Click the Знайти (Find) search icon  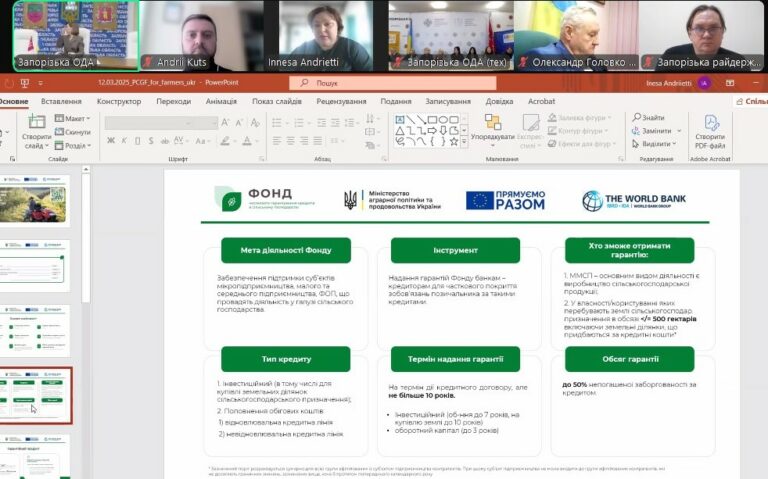[x=637, y=118]
